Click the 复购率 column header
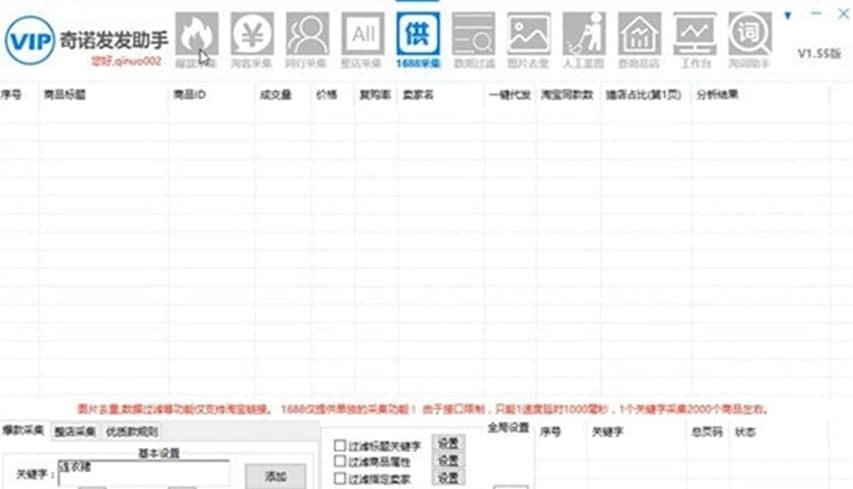 pyautogui.click(x=375, y=95)
